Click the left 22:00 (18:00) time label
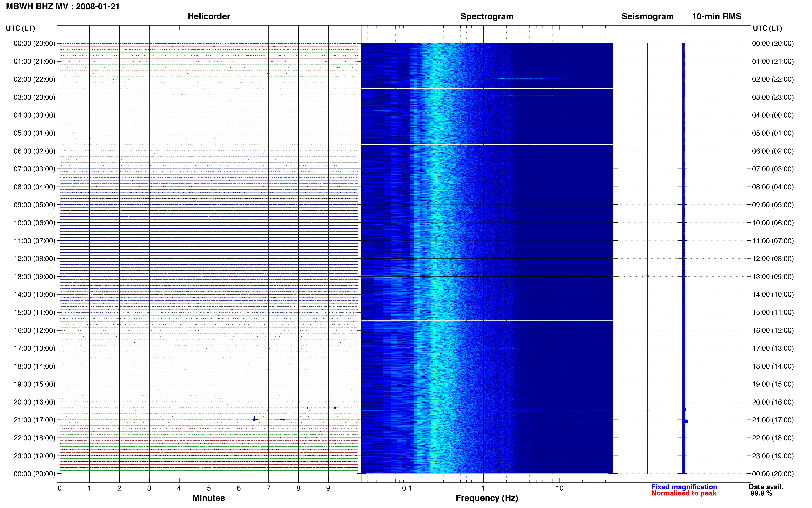 (34, 438)
